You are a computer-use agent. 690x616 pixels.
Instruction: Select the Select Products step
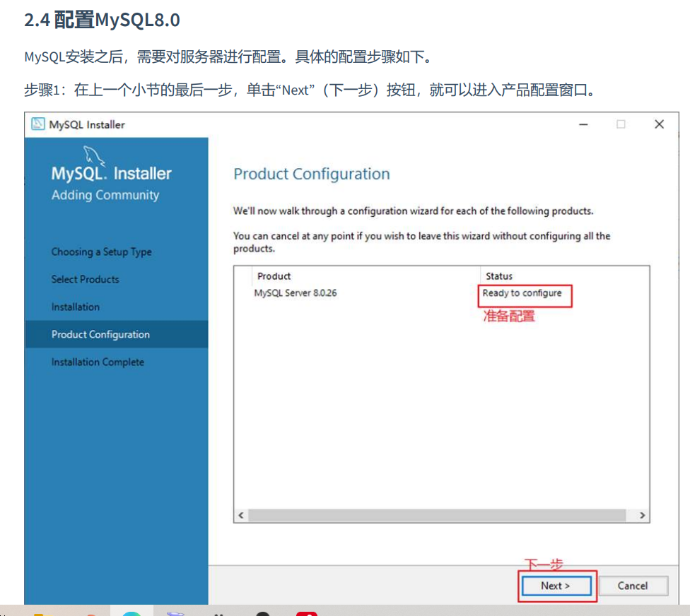[x=85, y=280]
